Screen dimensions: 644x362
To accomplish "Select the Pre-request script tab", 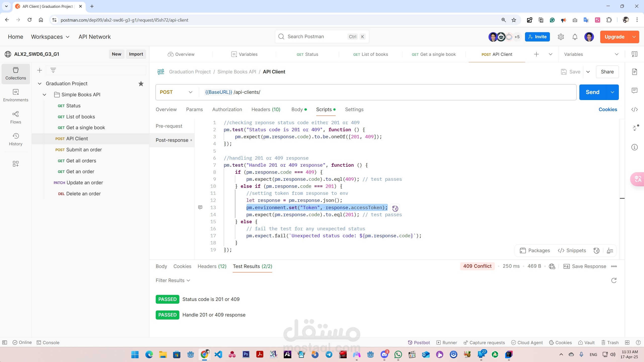I will tap(169, 126).
